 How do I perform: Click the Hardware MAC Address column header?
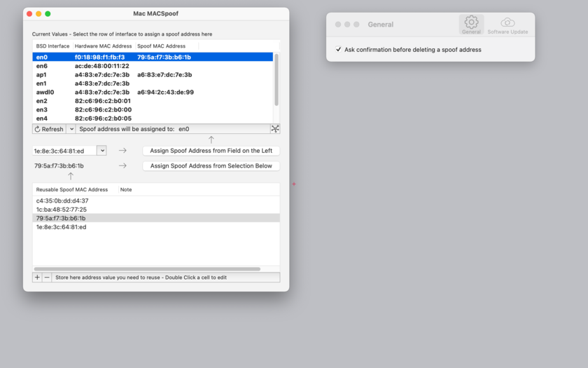coord(103,46)
